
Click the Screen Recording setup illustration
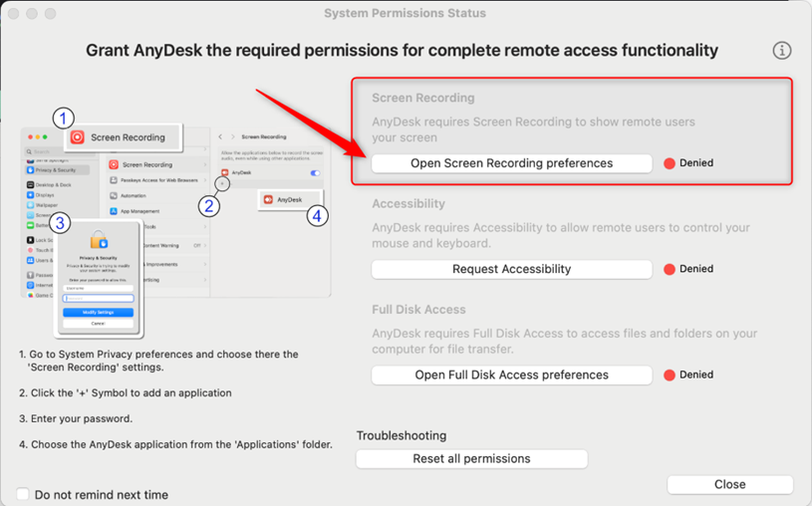pyautogui.click(x=176, y=223)
